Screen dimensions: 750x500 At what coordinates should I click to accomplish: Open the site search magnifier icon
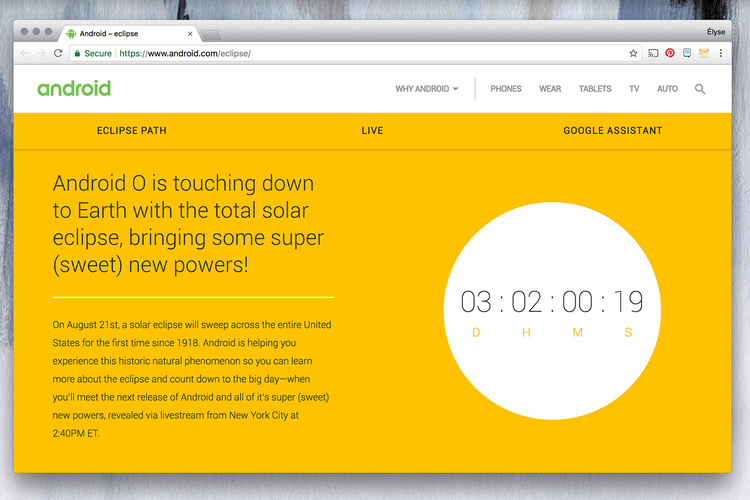[700, 89]
